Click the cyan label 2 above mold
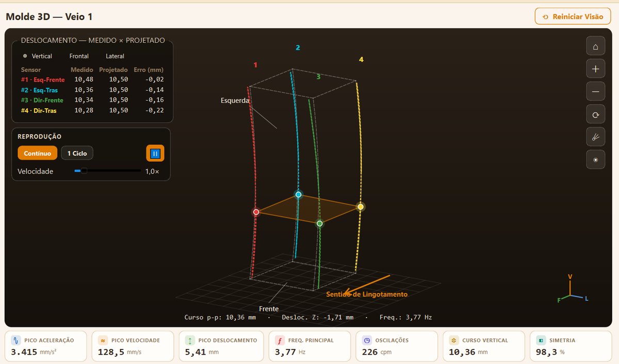This screenshot has height=364, width=619. (x=298, y=48)
